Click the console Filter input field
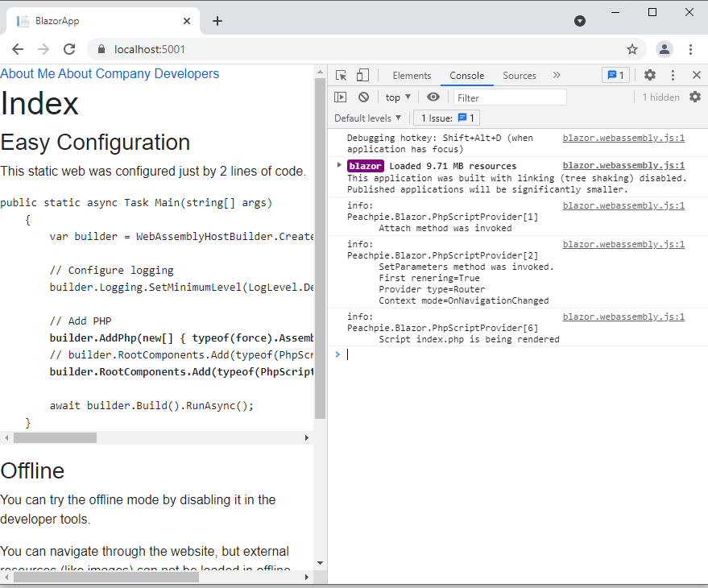This screenshot has width=708, height=588. click(510, 97)
